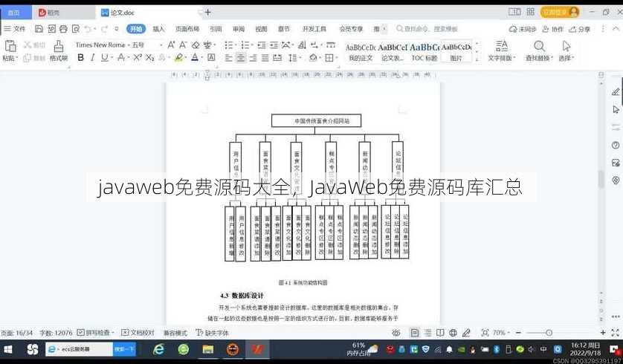This screenshot has width=623, height=364.
Task: Click the Increase Indent icon
Action: click(x=274, y=45)
